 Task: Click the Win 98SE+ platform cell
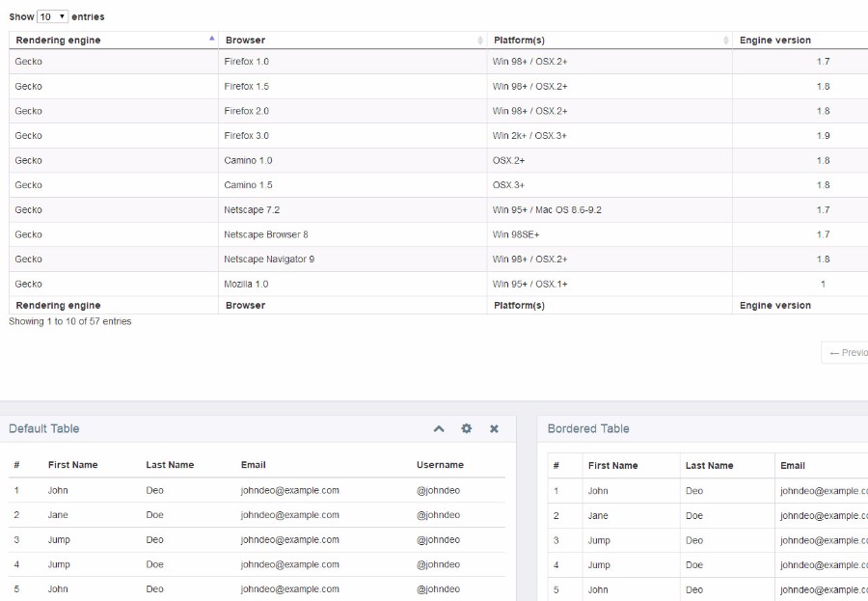(x=610, y=234)
